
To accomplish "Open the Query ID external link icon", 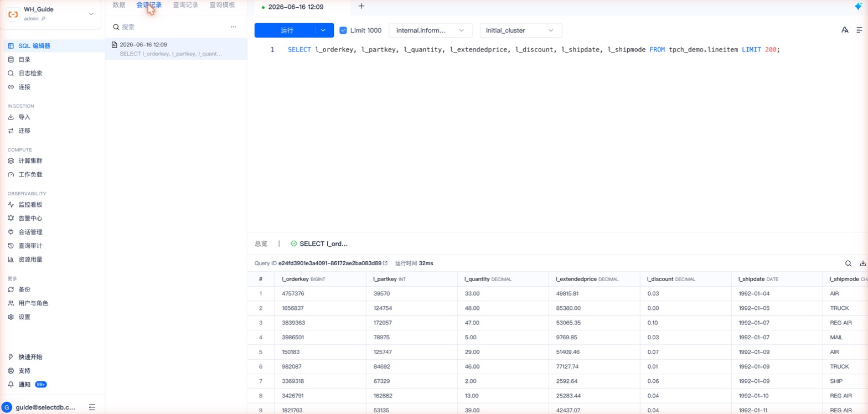I will [385, 263].
